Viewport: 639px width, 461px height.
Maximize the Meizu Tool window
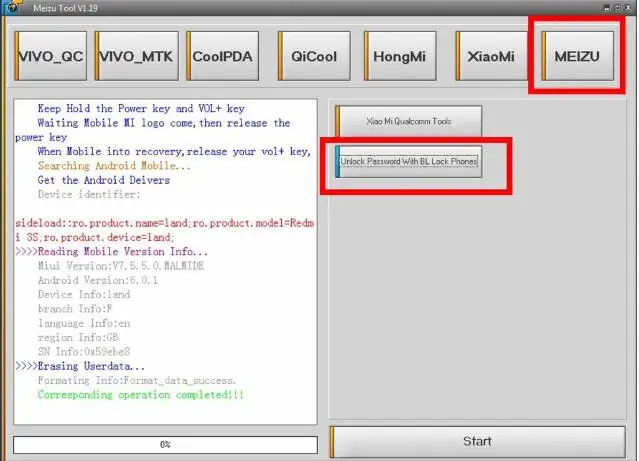point(618,8)
